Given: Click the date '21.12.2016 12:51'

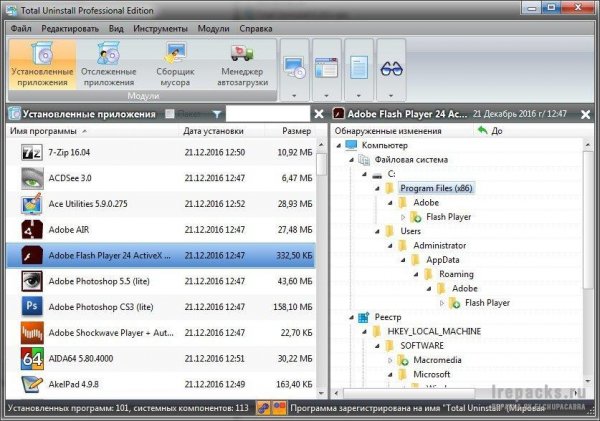Looking at the screenshot, I should [215, 359].
